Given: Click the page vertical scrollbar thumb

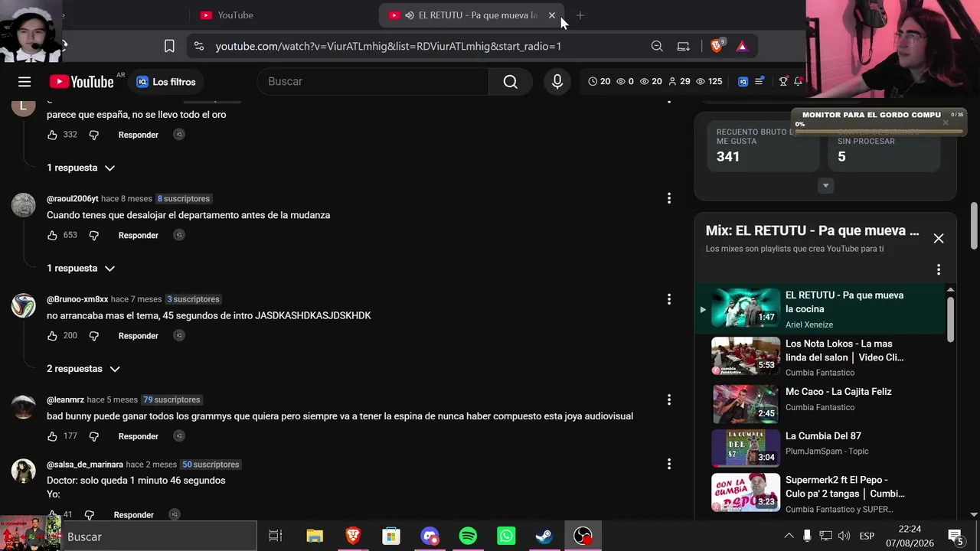Looking at the screenshot, I should coord(974,226).
